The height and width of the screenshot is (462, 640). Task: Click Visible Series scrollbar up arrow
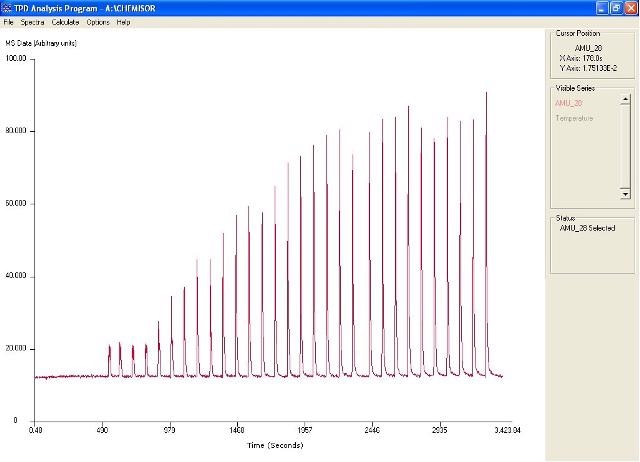point(625,99)
